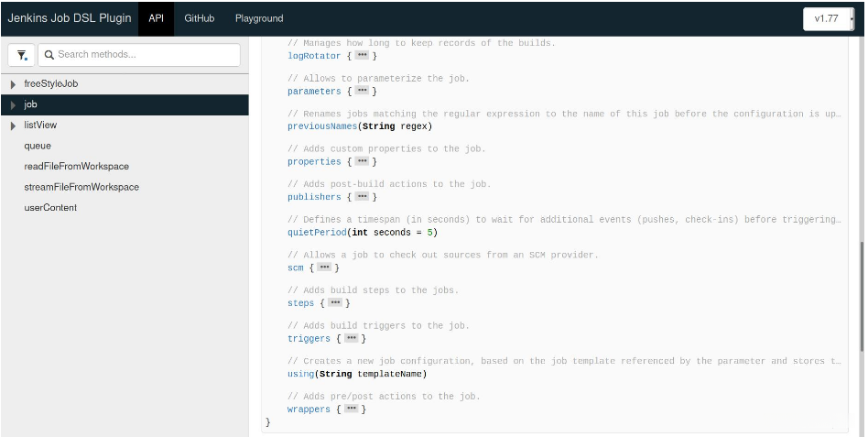Expand the scm ellipsis block
This screenshot has width=868, height=437.
[x=324, y=268]
